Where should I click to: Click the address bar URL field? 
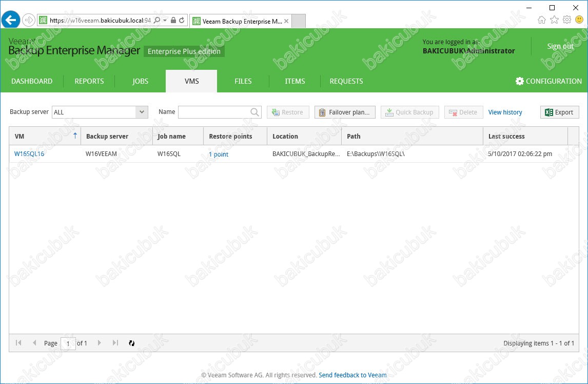click(100, 20)
